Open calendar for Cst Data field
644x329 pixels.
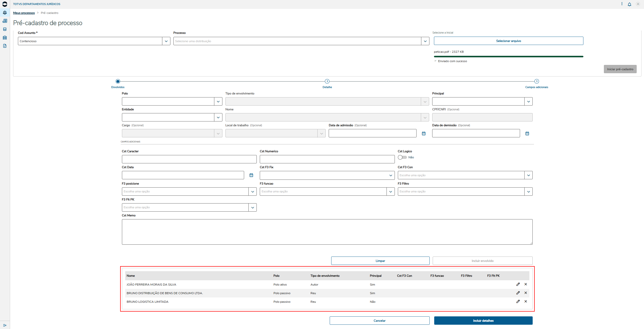(251, 175)
